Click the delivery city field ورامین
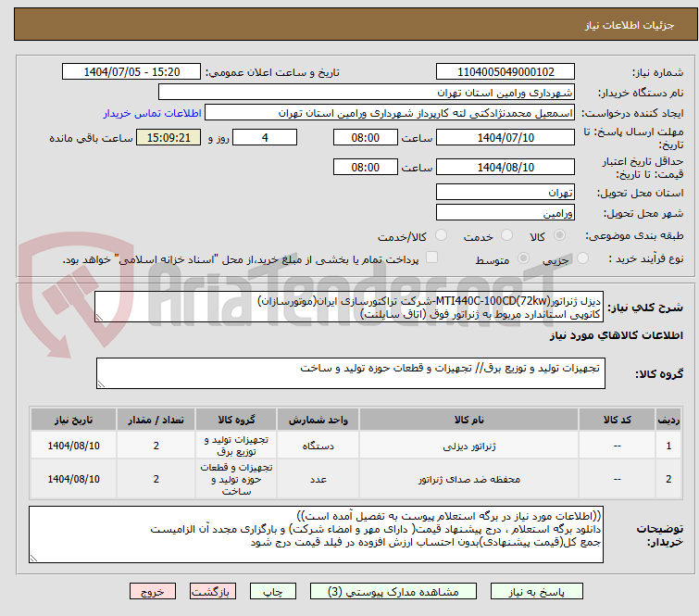 click(506, 212)
